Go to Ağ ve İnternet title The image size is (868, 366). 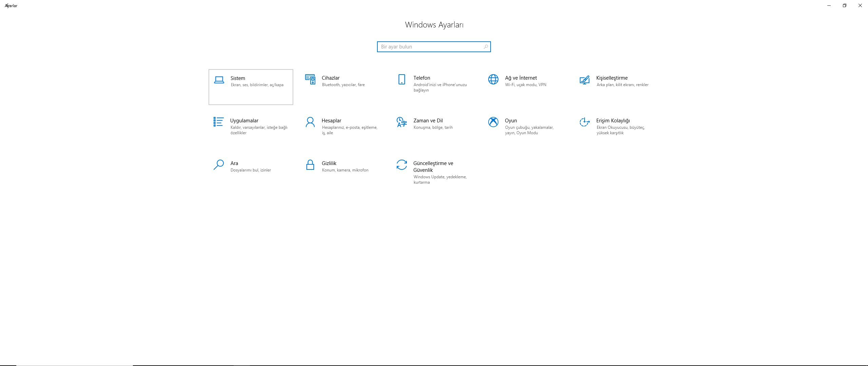[521, 78]
